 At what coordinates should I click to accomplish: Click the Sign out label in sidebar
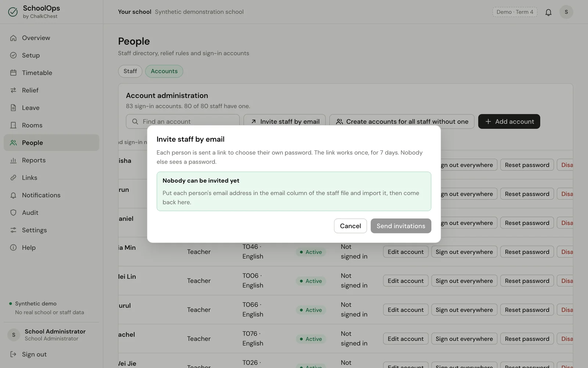click(x=34, y=354)
